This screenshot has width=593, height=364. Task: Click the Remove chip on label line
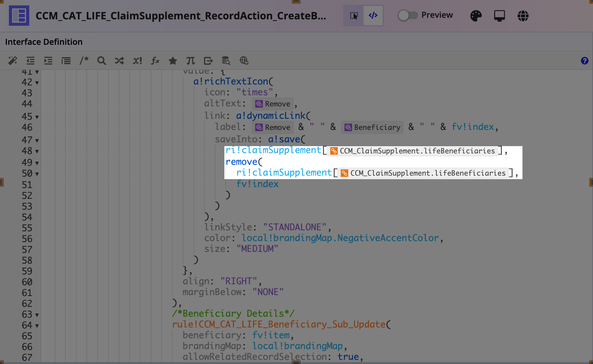[273, 127]
